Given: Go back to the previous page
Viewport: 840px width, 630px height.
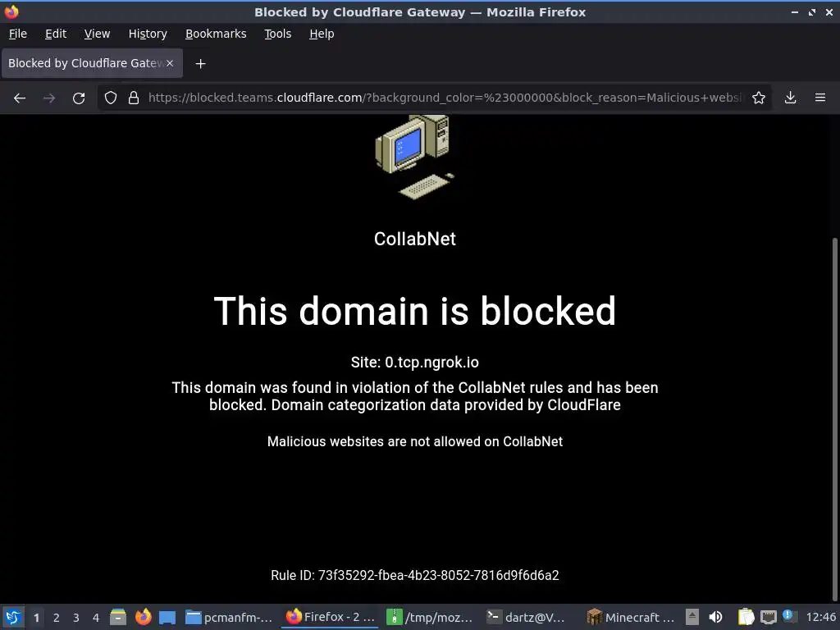Looking at the screenshot, I should click(x=20, y=98).
